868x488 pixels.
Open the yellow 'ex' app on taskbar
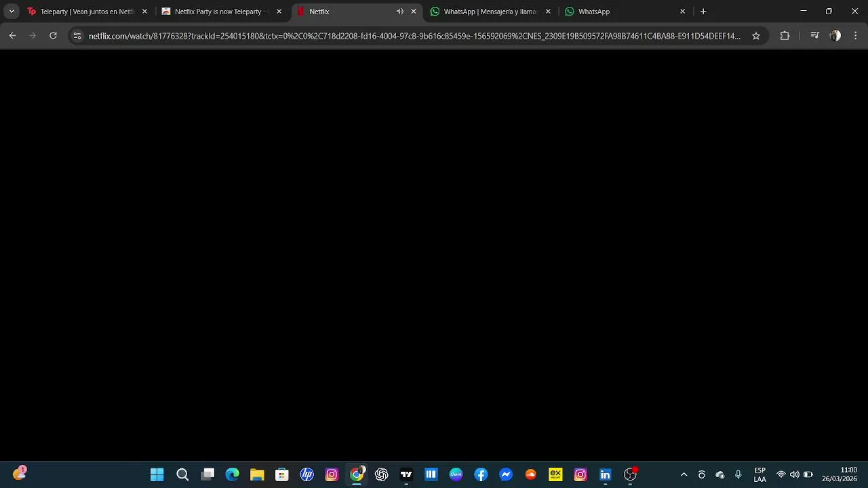click(555, 474)
